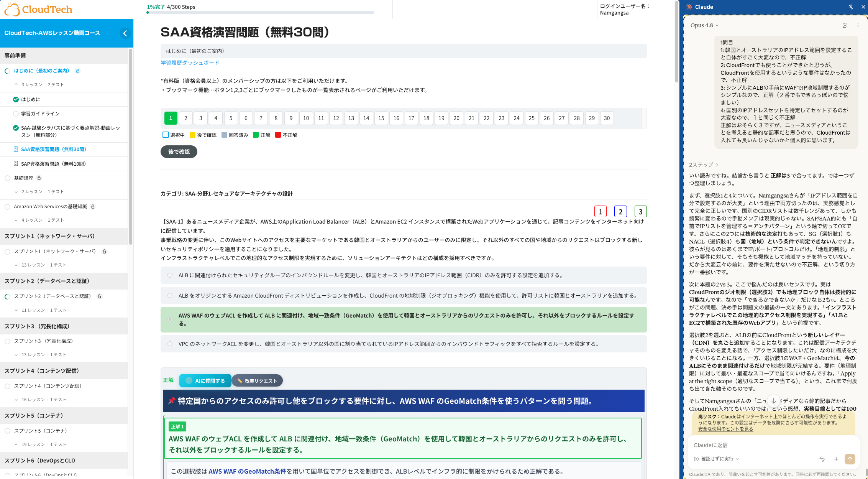Click completion circle beside 学習ガイドライン

pyautogui.click(x=16, y=114)
